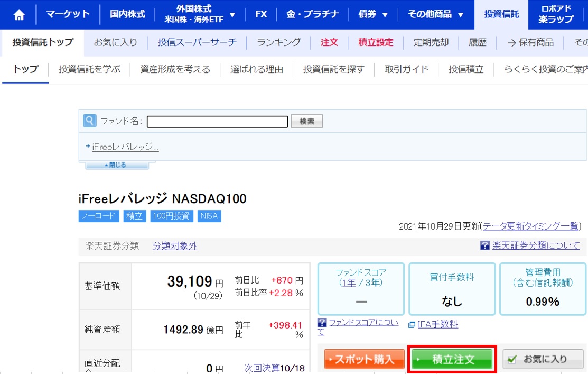Click question mark icon beside 楽天証券分類について
The width and height of the screenshot is (588, 374).
pyautogui.click(x=485, y=245)
